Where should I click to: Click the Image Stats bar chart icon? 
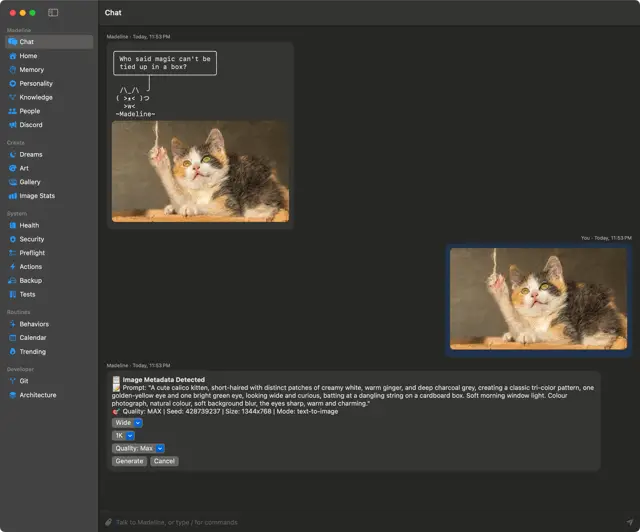pyautogui.click(x=13, y=196)
